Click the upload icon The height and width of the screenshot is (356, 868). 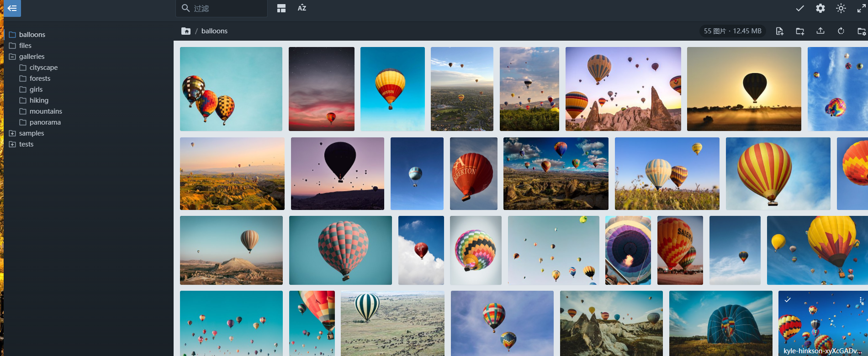point(820,31)
